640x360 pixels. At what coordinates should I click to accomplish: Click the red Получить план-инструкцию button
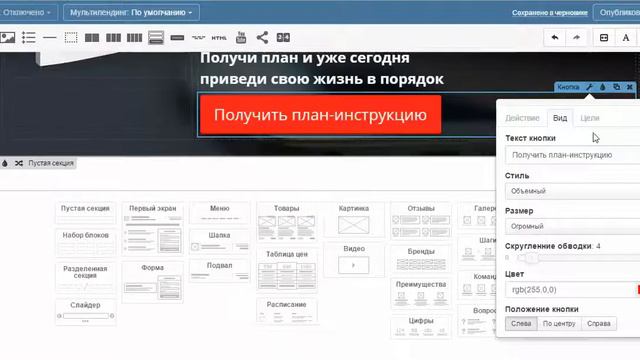click(x=320, y=115)
